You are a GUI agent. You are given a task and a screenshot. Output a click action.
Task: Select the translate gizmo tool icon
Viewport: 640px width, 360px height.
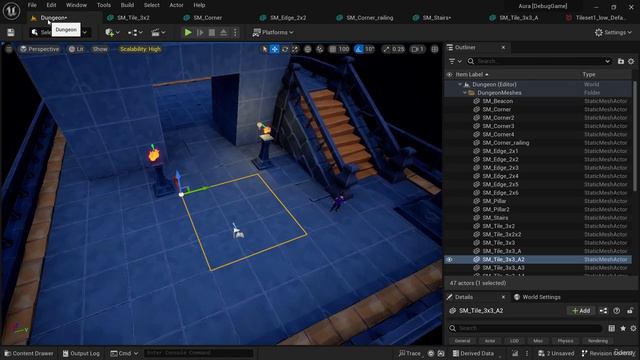click(275, 49)
